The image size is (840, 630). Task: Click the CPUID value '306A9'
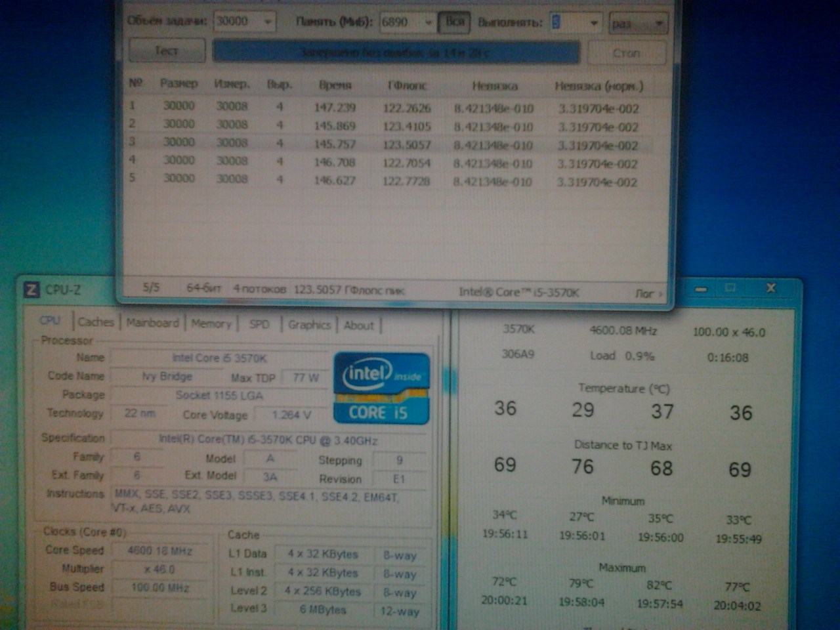(x=518, y=354)
